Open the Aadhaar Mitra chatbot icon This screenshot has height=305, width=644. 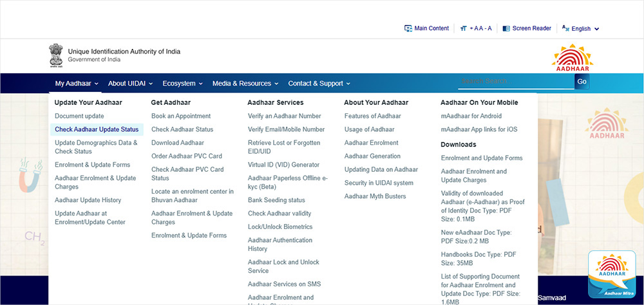click(611, 275)
